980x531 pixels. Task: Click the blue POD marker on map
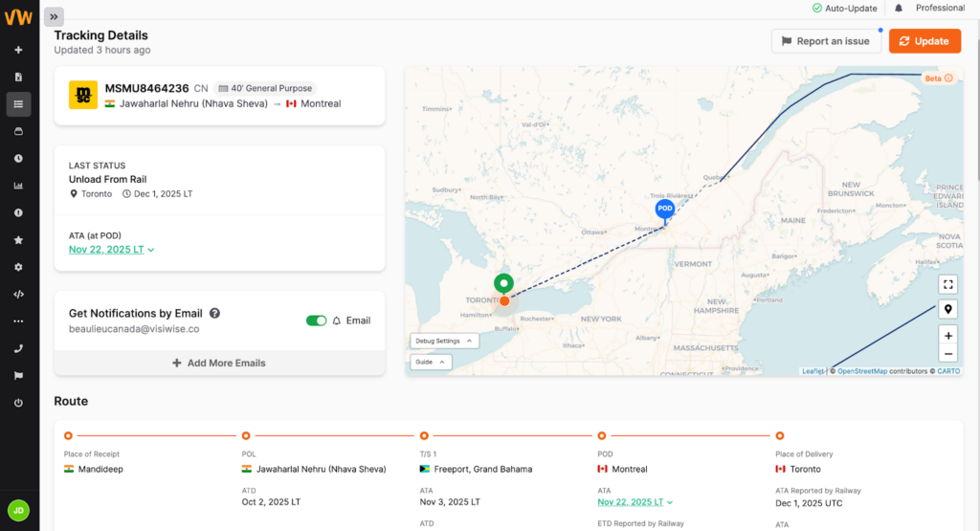664,209
